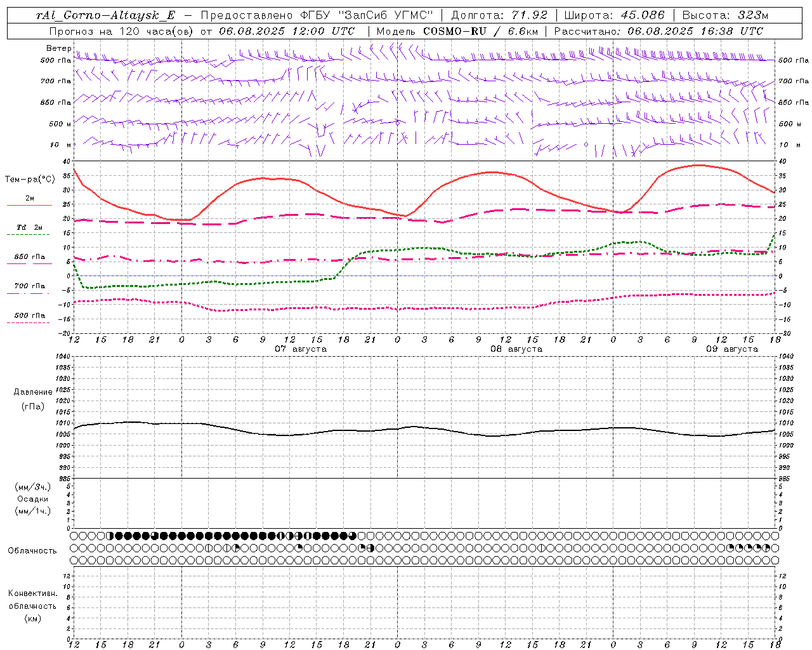Click the '(мм/1ч.)' precipitation unit label
The height and width of the screenshot is (650, 812).
tap(33, 511)
